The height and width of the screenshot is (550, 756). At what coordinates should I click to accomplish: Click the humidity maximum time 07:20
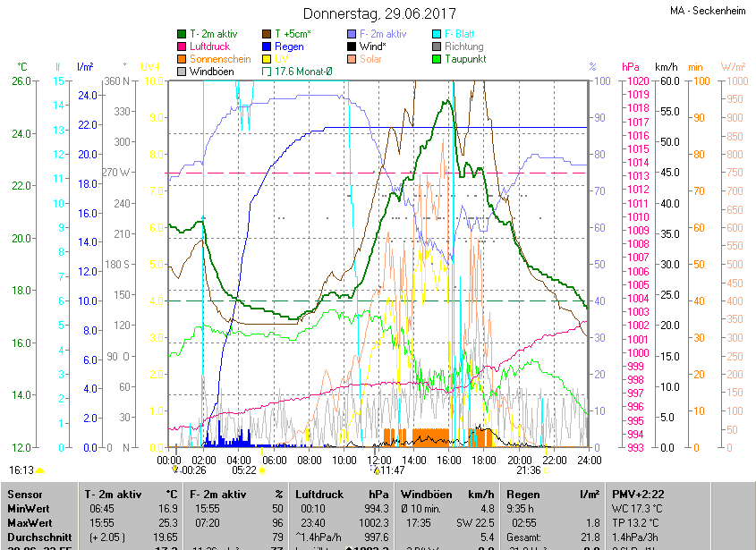(x=207, y=523)
